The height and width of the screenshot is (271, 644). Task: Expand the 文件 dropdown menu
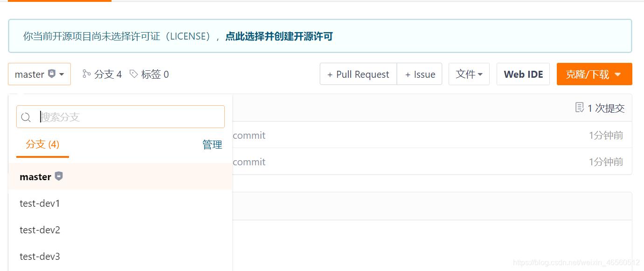pos(469,74)
